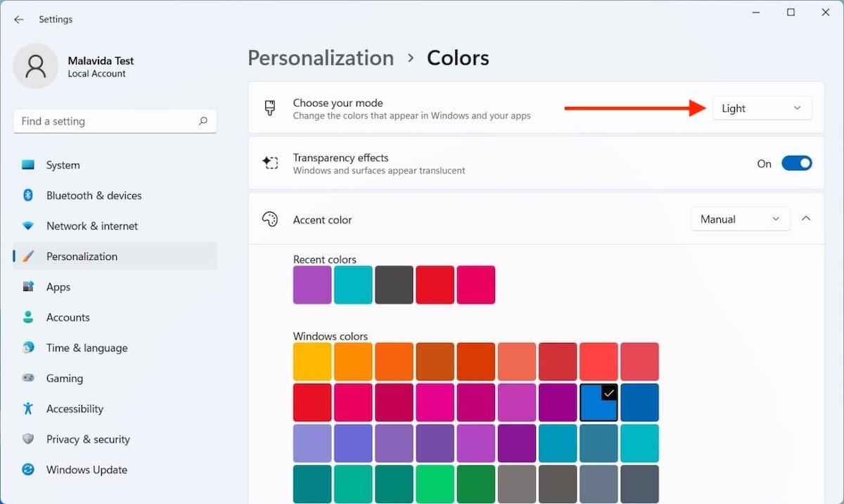844x504 pixels.
Task: Open System settings
Action: pos(115,165)
